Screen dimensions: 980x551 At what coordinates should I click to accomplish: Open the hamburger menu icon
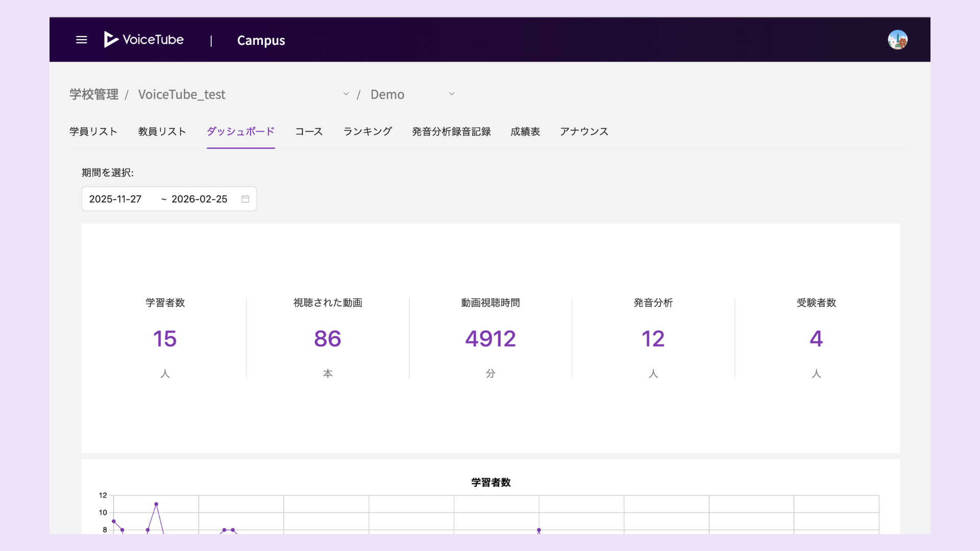pyautogui.click(x=82, y=40)
